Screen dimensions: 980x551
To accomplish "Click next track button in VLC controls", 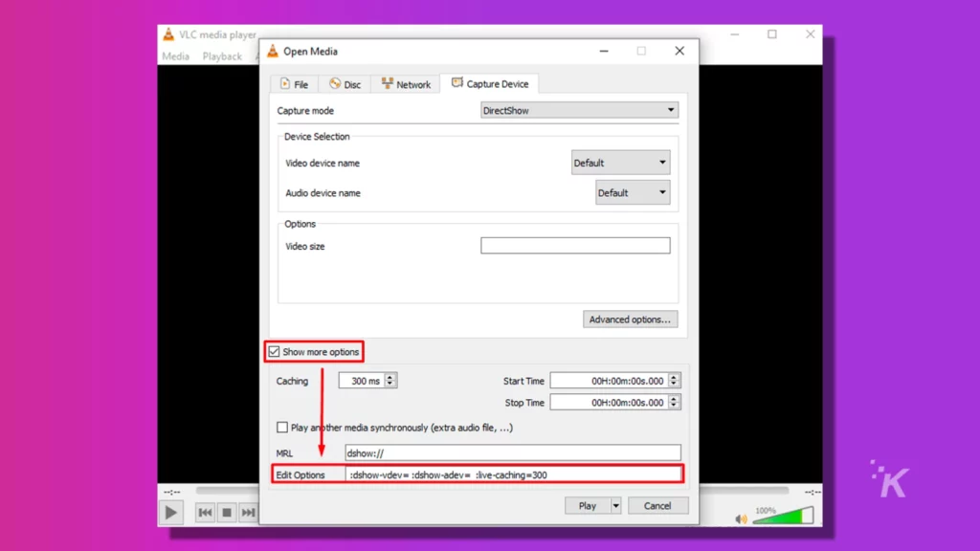I will pyautogui.click(x=248, y=513).
